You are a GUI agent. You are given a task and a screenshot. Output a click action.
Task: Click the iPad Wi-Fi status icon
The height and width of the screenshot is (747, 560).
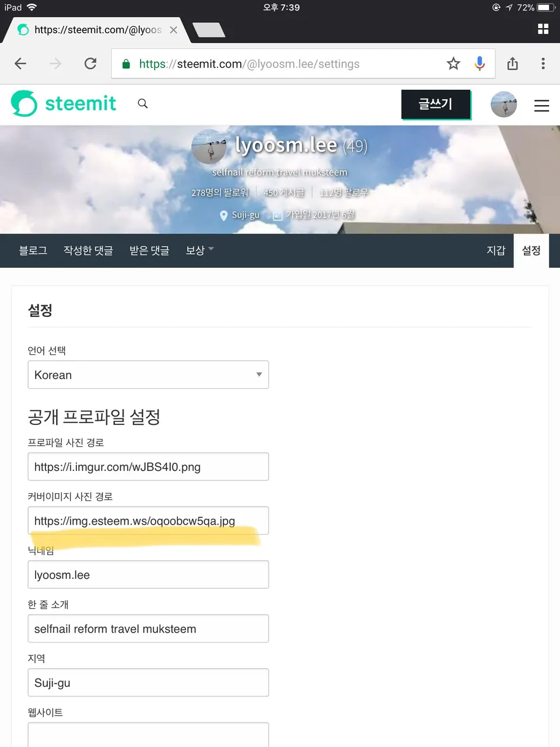pyautogui.click(x=32, y=8)
